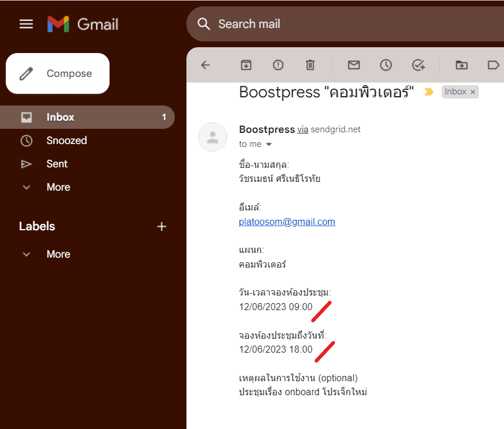Open the Move to folder icon
Viewport: 504px width, 429px height.
(461, 65)
